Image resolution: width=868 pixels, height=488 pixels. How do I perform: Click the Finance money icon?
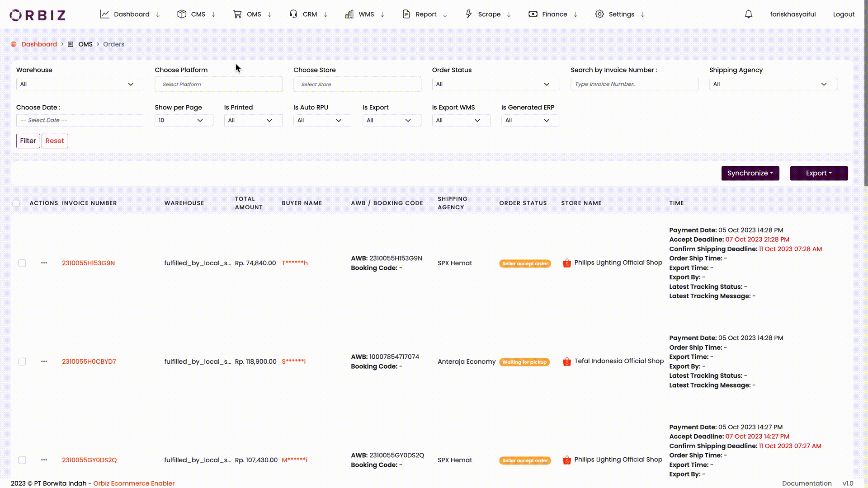(x=533, y=14)
